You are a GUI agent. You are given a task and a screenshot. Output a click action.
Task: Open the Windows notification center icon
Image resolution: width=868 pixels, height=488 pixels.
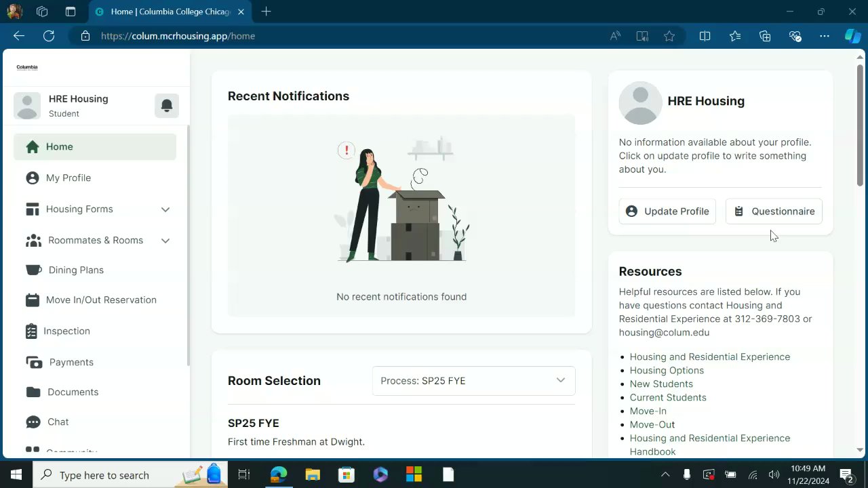pos(846,474)
